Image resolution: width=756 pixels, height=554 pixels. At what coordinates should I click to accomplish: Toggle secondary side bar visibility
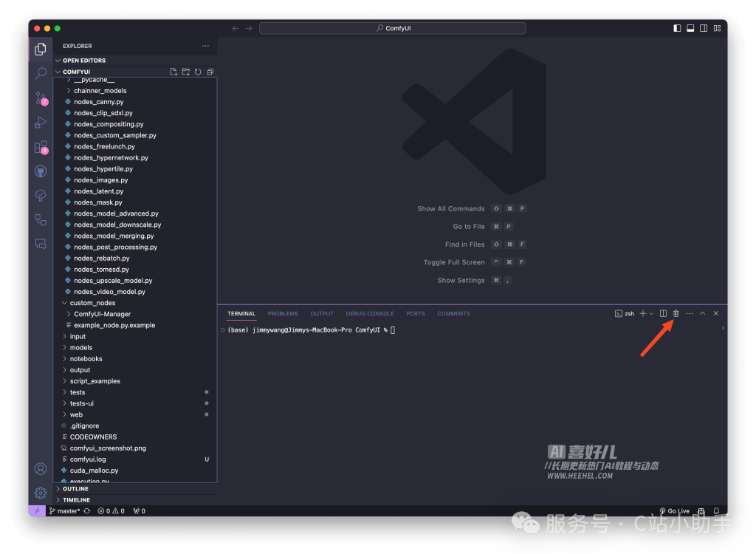(704, 29)
